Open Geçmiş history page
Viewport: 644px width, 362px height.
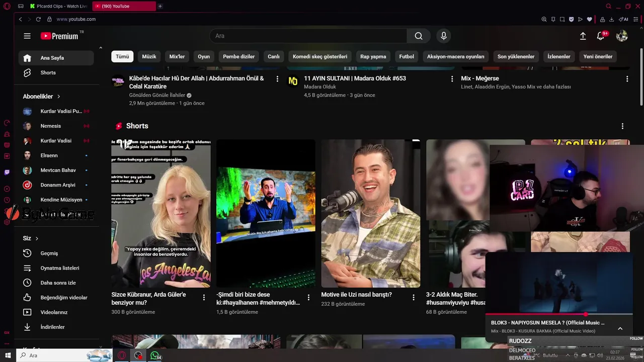56,253
